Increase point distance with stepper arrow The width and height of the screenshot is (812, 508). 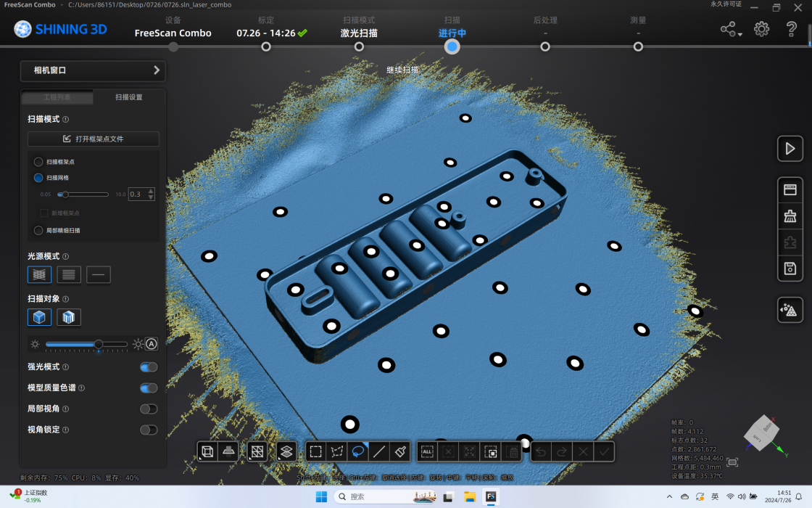(x=151, y=191)
